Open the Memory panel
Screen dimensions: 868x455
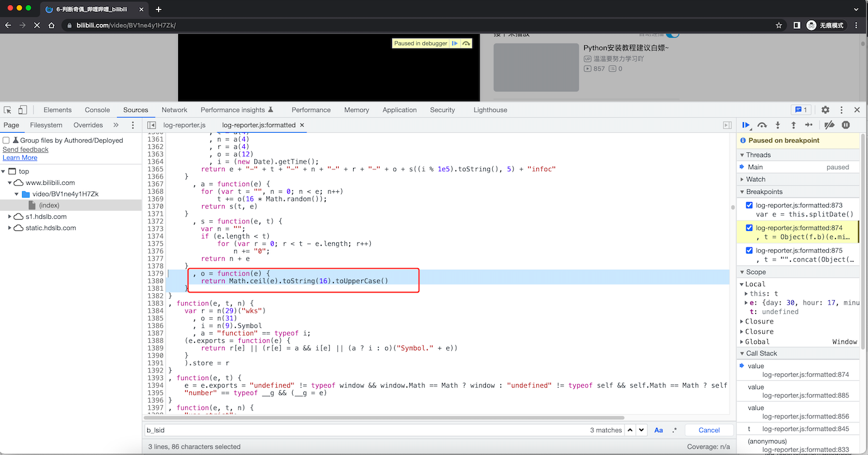click(x=356, y=110)
